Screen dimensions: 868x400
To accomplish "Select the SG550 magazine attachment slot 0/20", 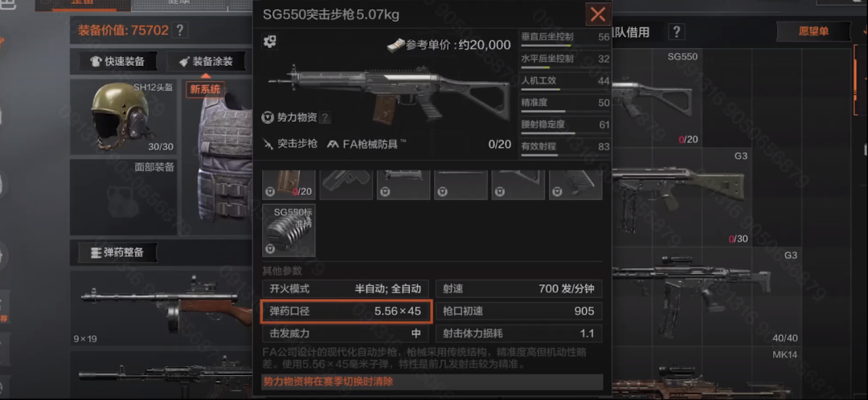I will pyautogui.click(x=289, y=184).
